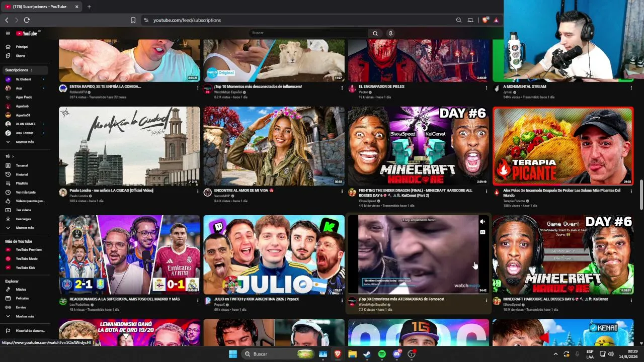Open Los Futbolitos channel link
644x362 pixels.
click(x=79, y=305)
